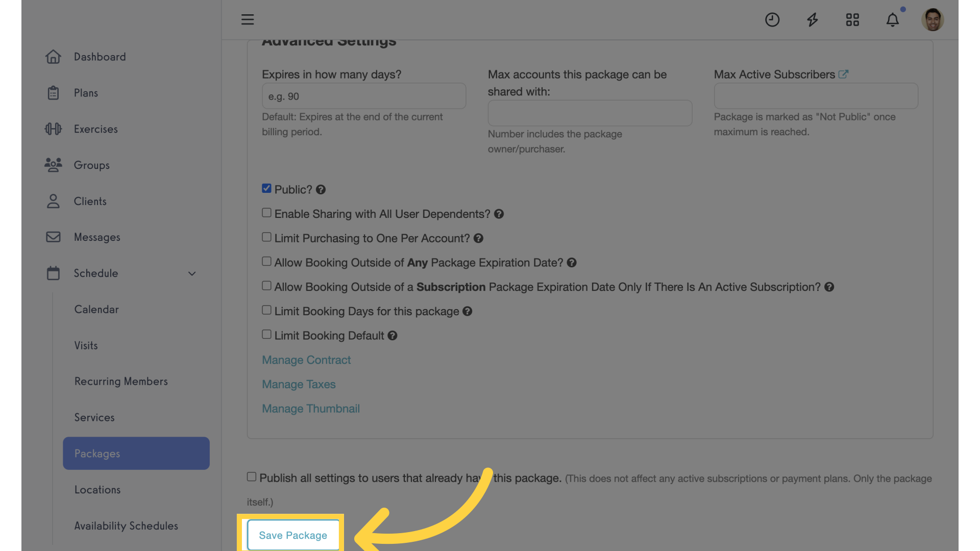Click the lightning bolt activity icon
This screenshot has width=980, height=551.
tap(813, 19)
